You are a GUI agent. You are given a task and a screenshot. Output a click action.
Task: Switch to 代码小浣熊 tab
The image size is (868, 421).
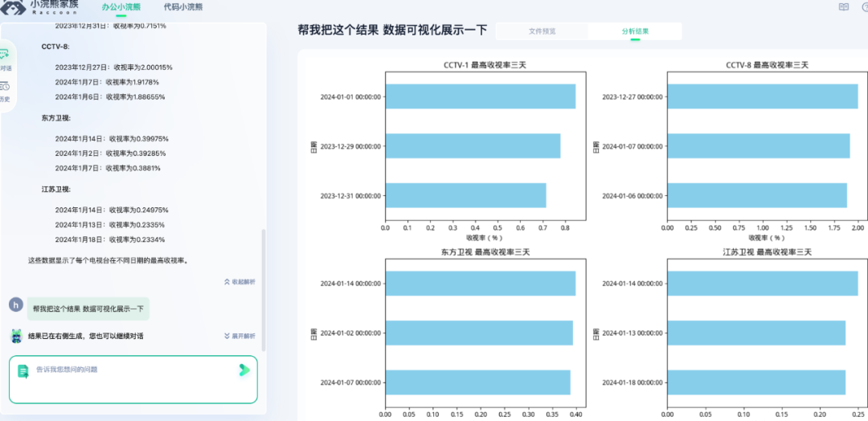(183, 7)
